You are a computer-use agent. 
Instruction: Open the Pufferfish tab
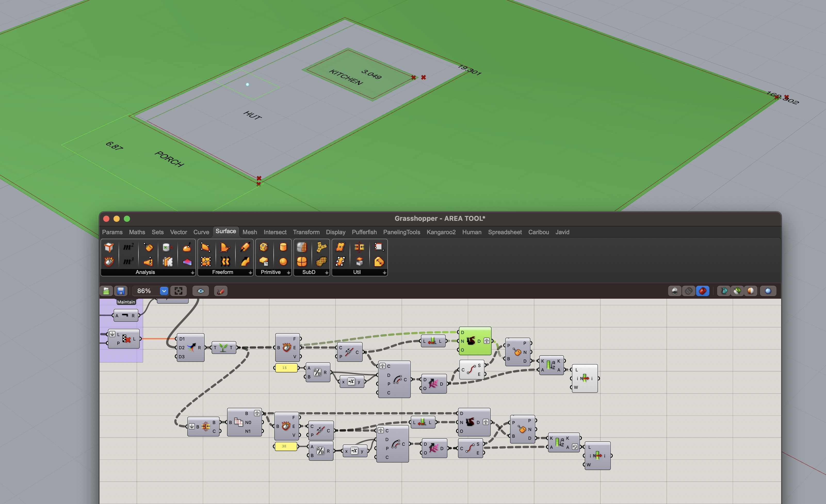pyautogui.click(x=365, y=232)
